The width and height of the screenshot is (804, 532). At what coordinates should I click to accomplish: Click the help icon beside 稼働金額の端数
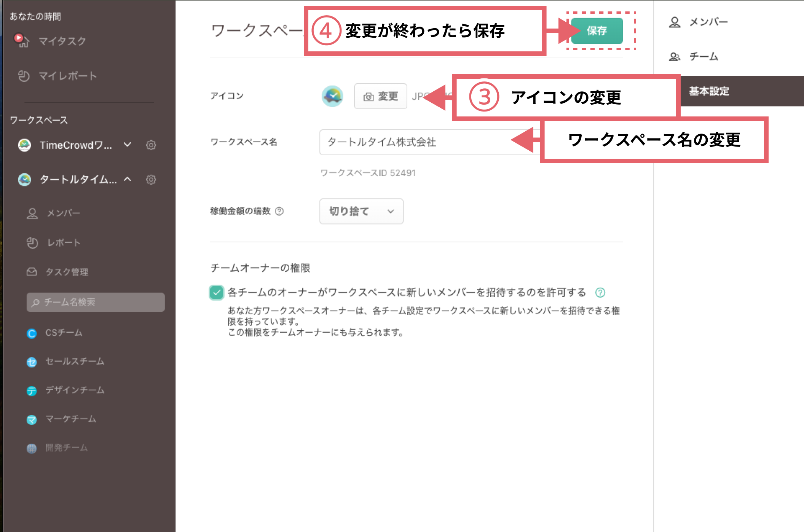279,211
